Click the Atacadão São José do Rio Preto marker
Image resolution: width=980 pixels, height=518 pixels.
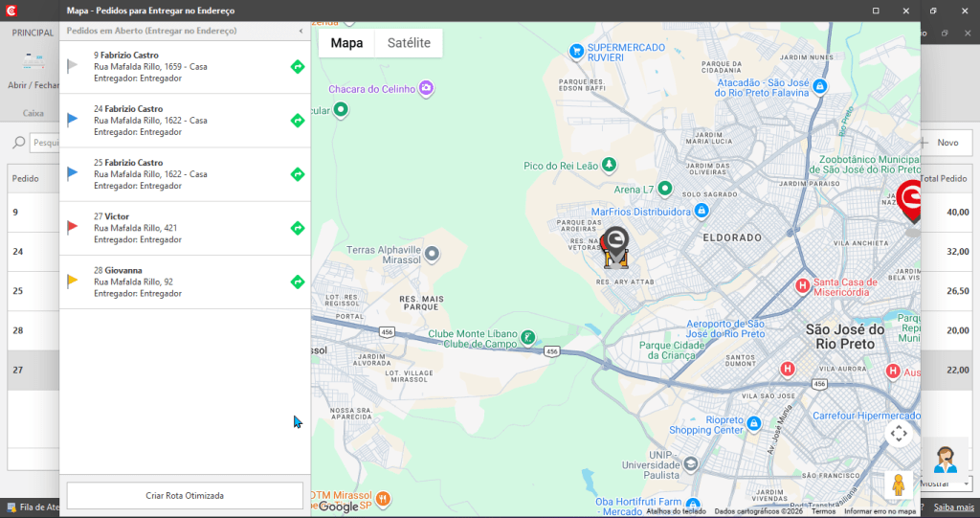coord(820,86)
